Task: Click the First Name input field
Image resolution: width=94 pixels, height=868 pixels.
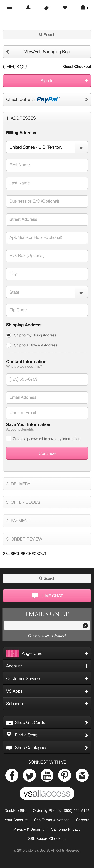Action: tap(47, 165)
